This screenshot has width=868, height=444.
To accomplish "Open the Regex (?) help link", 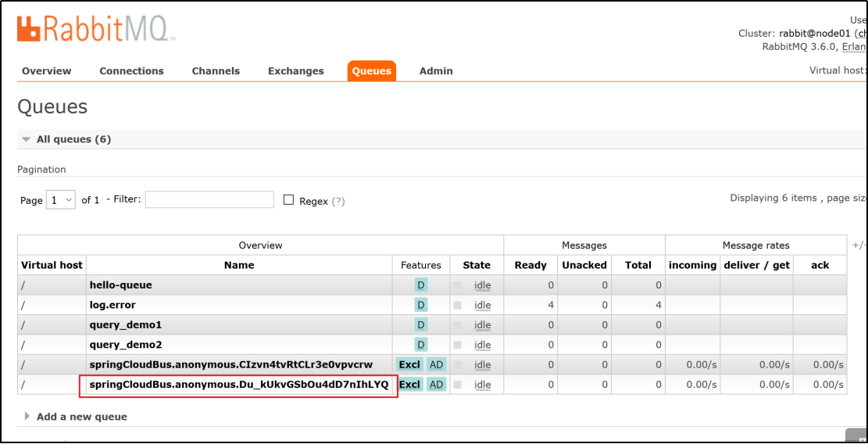I will (x=338, y=202).
